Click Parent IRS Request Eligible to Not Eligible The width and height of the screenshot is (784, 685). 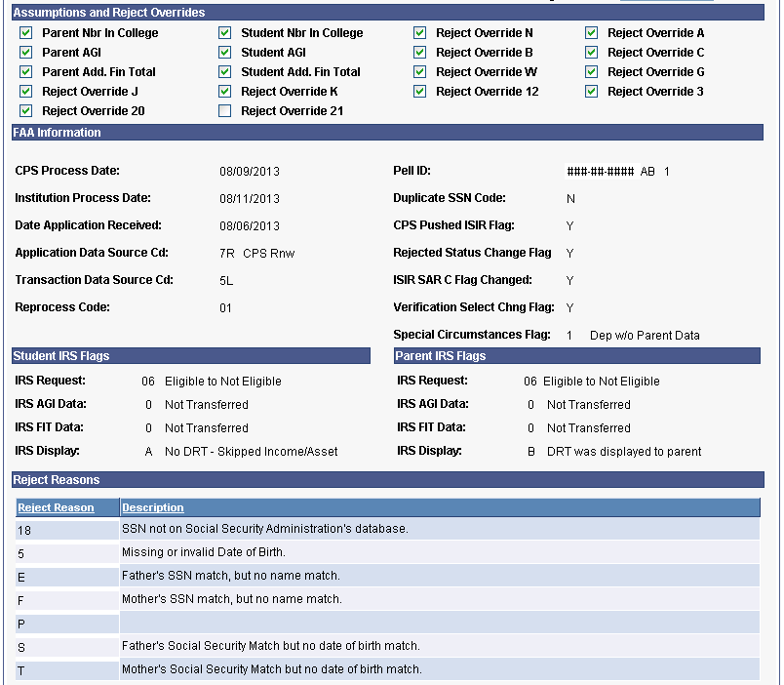(x=602, y=382)
